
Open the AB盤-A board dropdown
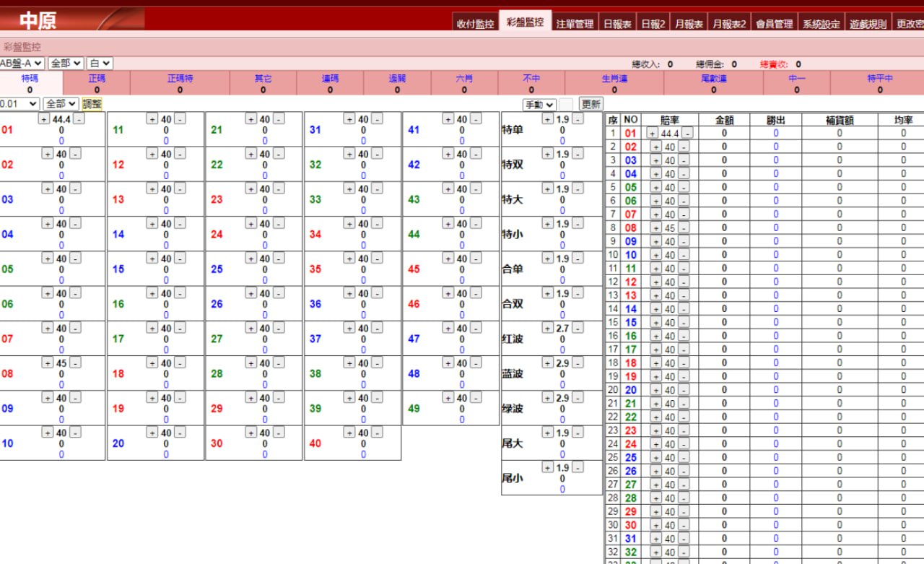22,64
